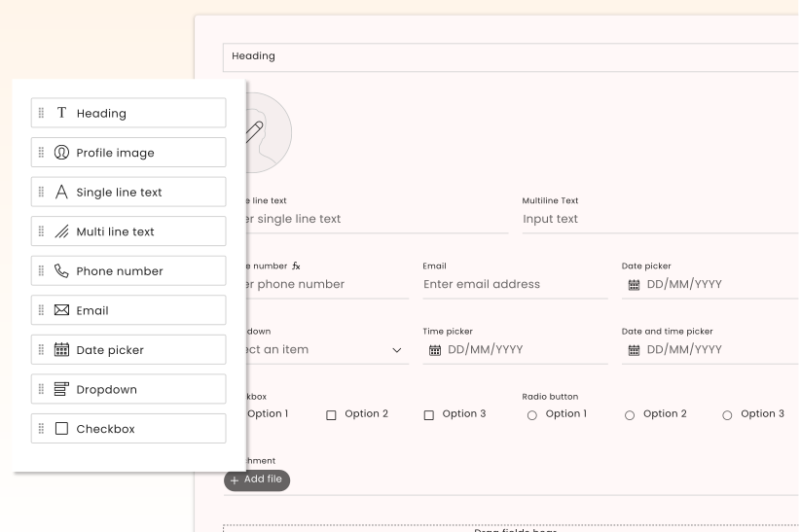The height and width of the screenshot is (532, 800).
Task: Click the Enter email address input field
Action: click(512, 284)
